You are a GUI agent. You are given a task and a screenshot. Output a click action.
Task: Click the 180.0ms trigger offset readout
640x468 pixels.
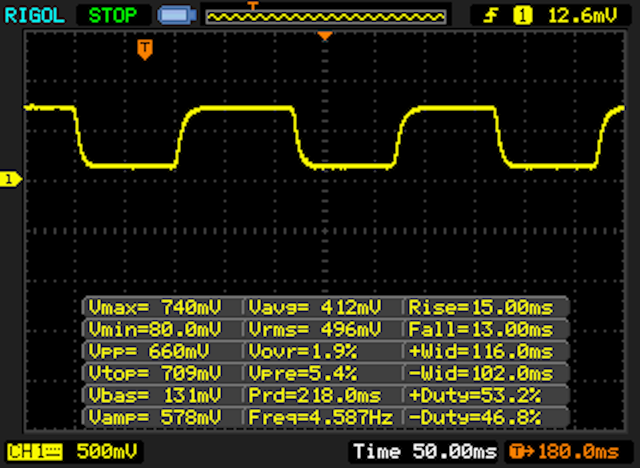coord(566,452)
